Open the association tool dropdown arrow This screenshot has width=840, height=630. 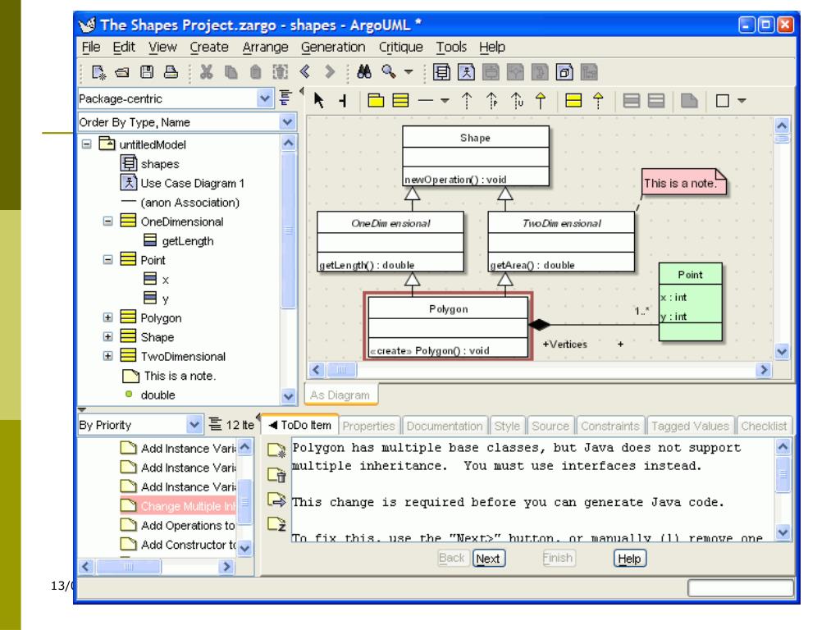(445, 100)
